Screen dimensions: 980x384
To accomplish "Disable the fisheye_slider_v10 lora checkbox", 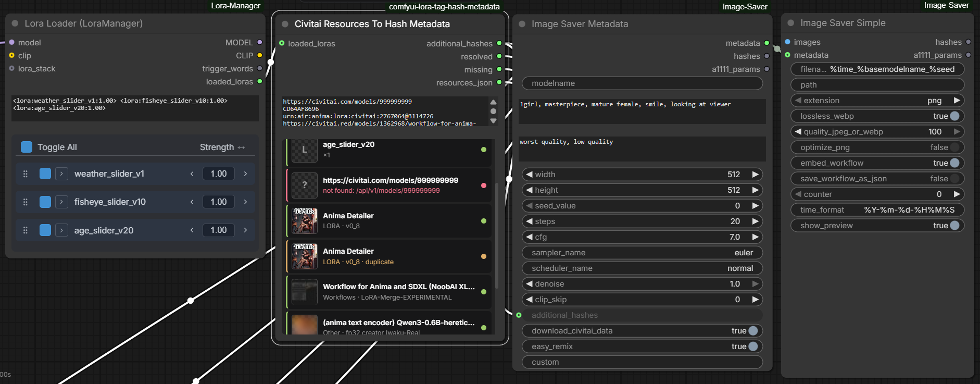I will coord(45,202).
